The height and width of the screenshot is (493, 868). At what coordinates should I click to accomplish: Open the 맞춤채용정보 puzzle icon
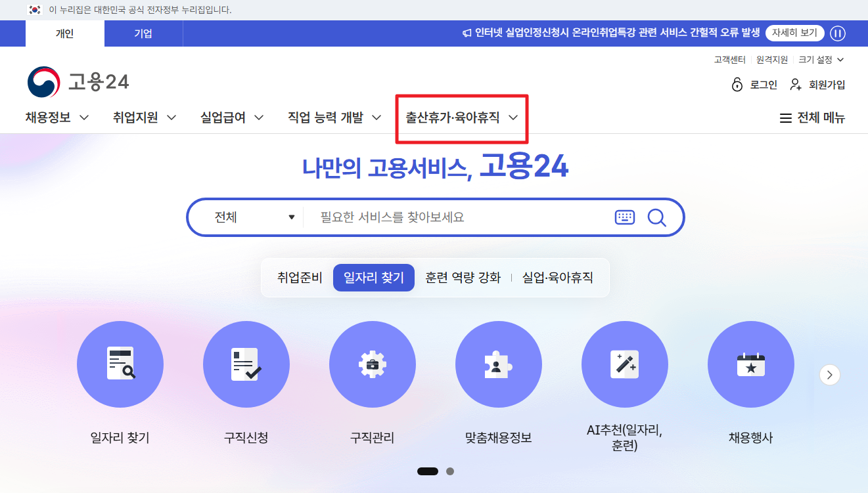499,364
